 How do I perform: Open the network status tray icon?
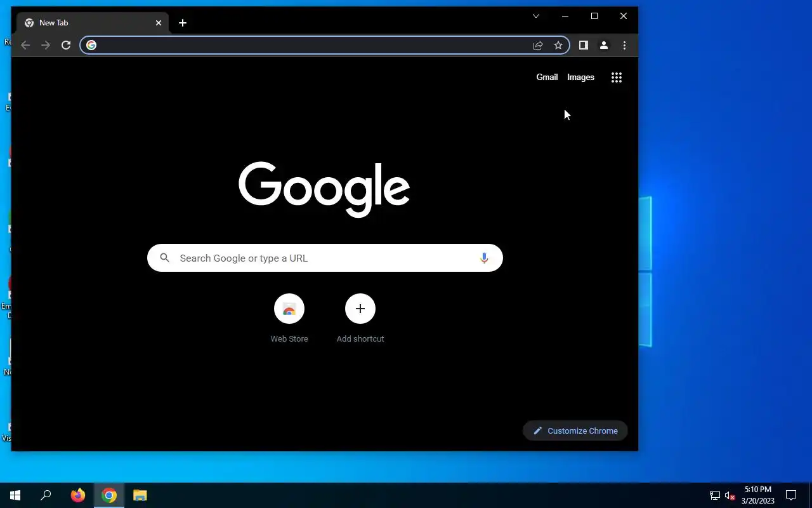(x=715, y=495)
